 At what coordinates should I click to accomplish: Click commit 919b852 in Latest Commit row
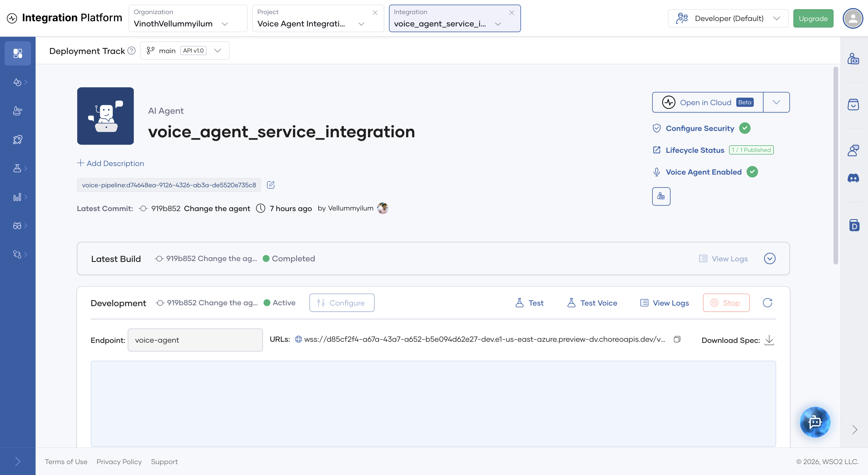166,208
